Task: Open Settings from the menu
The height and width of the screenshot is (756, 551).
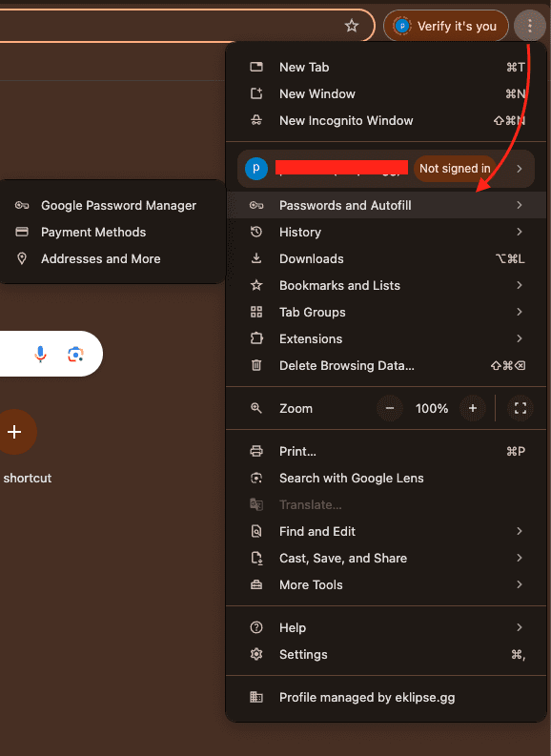Action: pos(387,654)
